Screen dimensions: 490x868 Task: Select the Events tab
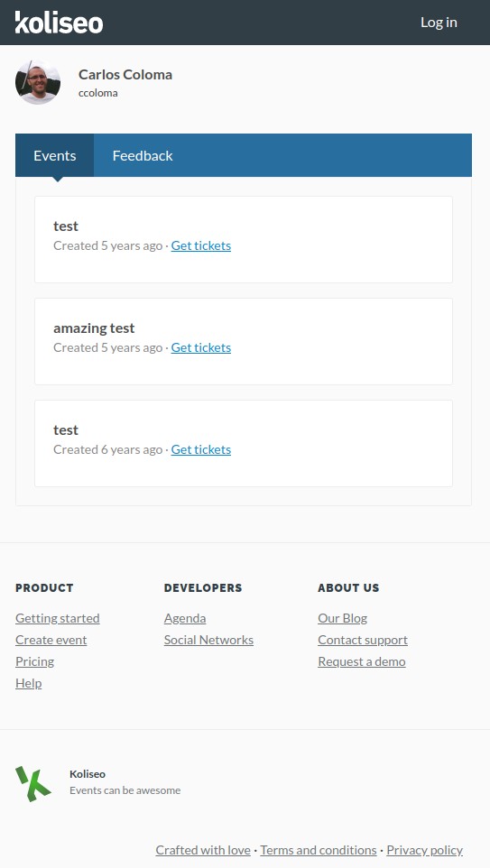coord(55,155)
